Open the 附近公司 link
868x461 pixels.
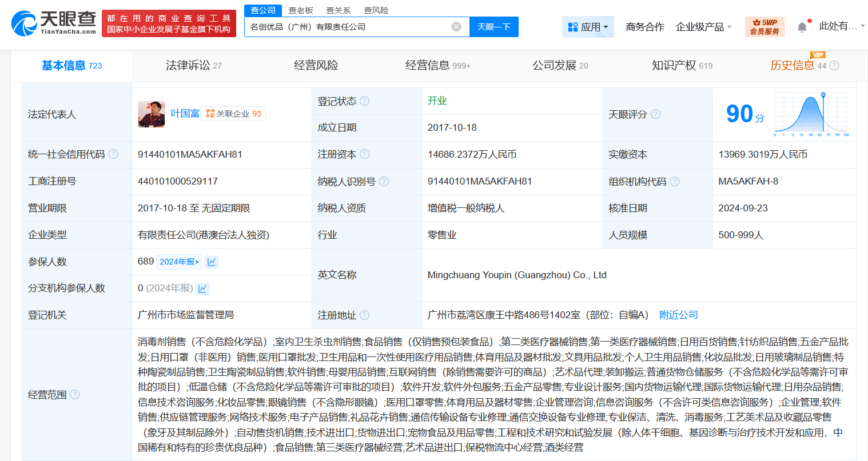coord(678,314)
